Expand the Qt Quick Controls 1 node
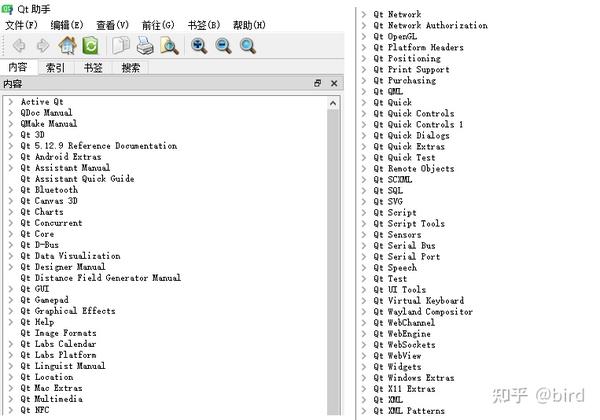This screenshot has width=600, height=420. pyautogui.click(x=364, y=124)
